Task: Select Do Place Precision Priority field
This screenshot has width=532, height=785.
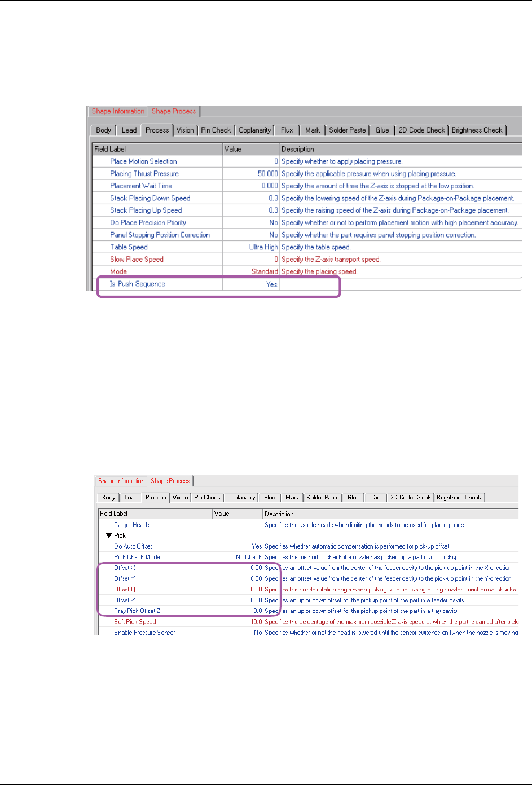Action: [x=148, y=223]
